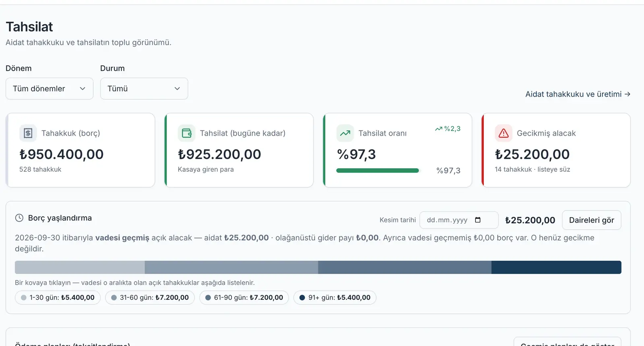Click the Kasaya giren para text
Screen dimensions: 644x346
tap(206, 169)
